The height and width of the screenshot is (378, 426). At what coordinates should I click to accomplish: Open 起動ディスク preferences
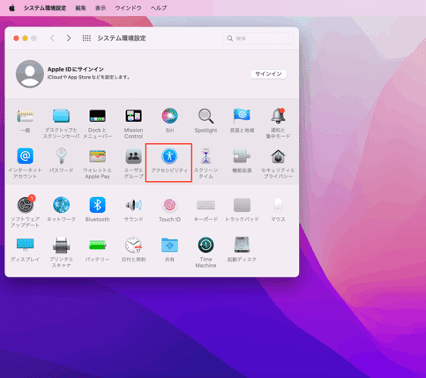242,249
